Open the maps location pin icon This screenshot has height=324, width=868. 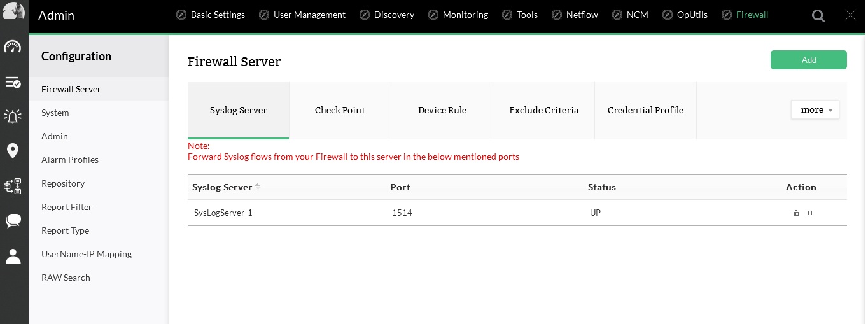pyautogui.click(x=13, y=151)
